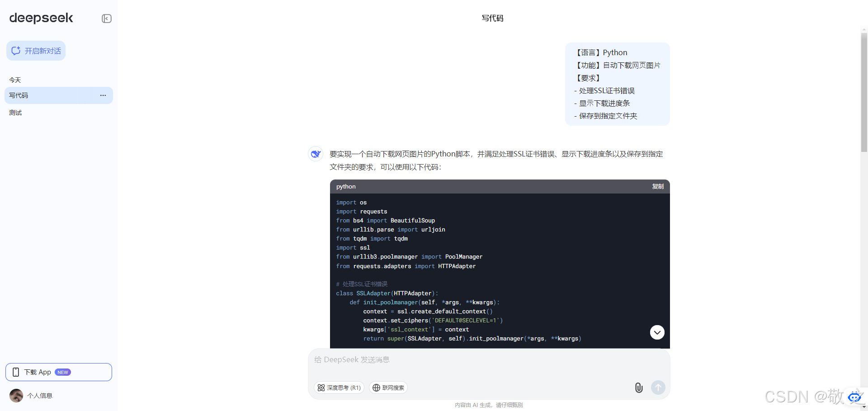
Task: Click the line 'from urllib.parse import urljoin'
Action: [x=391, y=230]
